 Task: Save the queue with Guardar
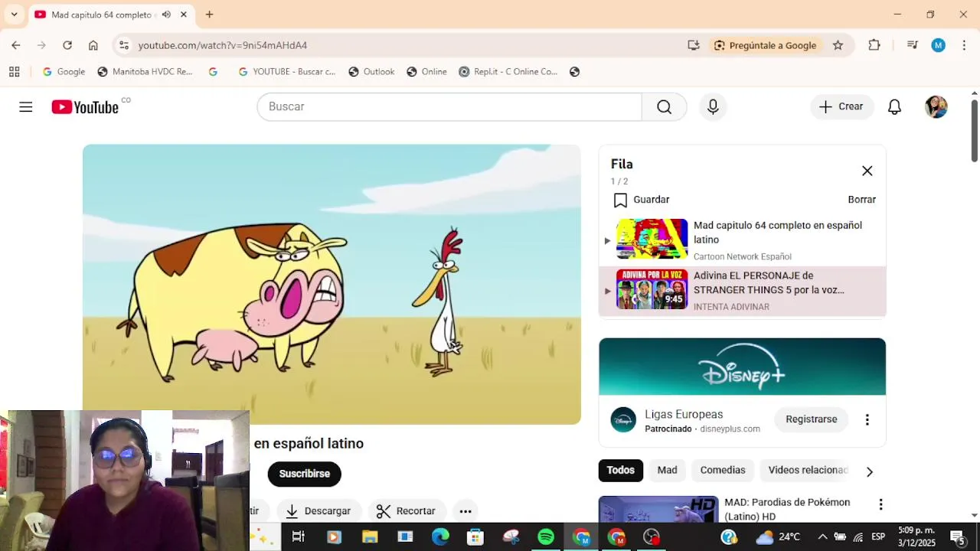pyautogui.click(x=642, y=200)
